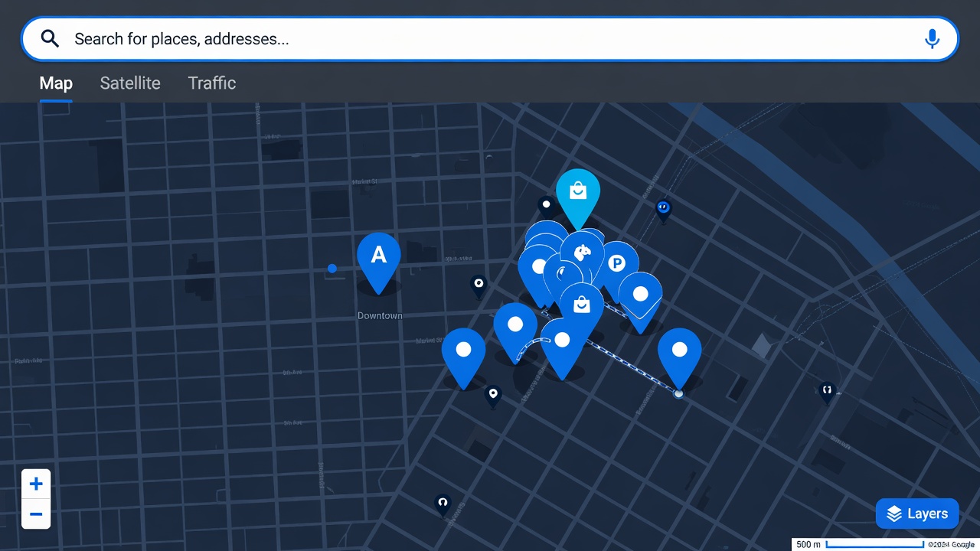Click the small blue location dot beside pin A
This screenshot has width=980, height=551.
[332, 269]
